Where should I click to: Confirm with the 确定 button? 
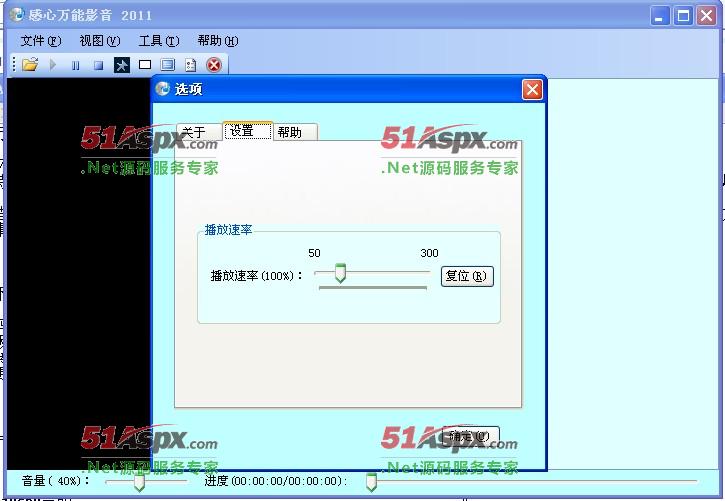pyautogui.click(x=470, y=436)
